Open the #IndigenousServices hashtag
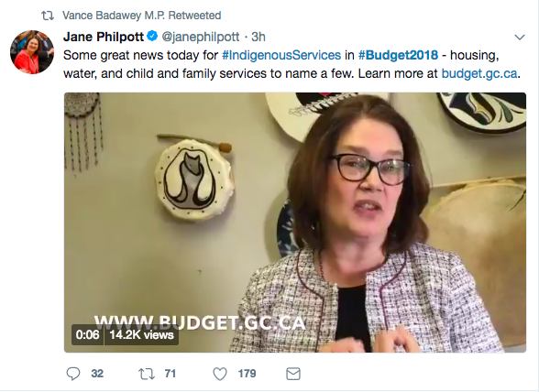 281,55
